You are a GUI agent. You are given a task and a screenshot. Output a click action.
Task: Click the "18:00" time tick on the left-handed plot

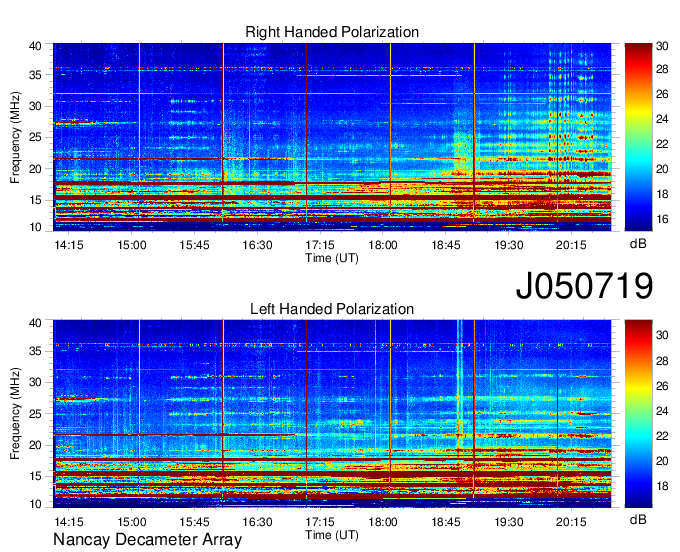coord(383,521)
